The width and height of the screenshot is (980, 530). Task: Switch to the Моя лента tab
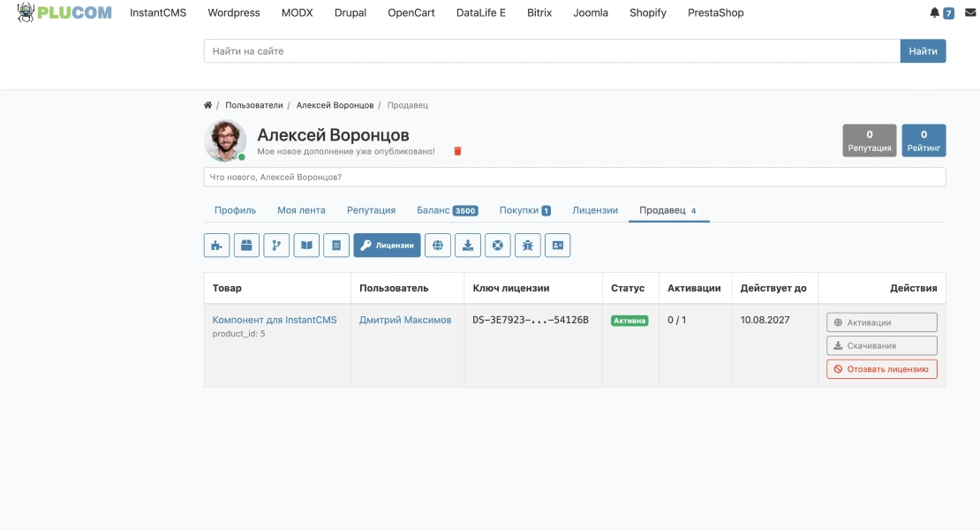(x=301, y=210)
